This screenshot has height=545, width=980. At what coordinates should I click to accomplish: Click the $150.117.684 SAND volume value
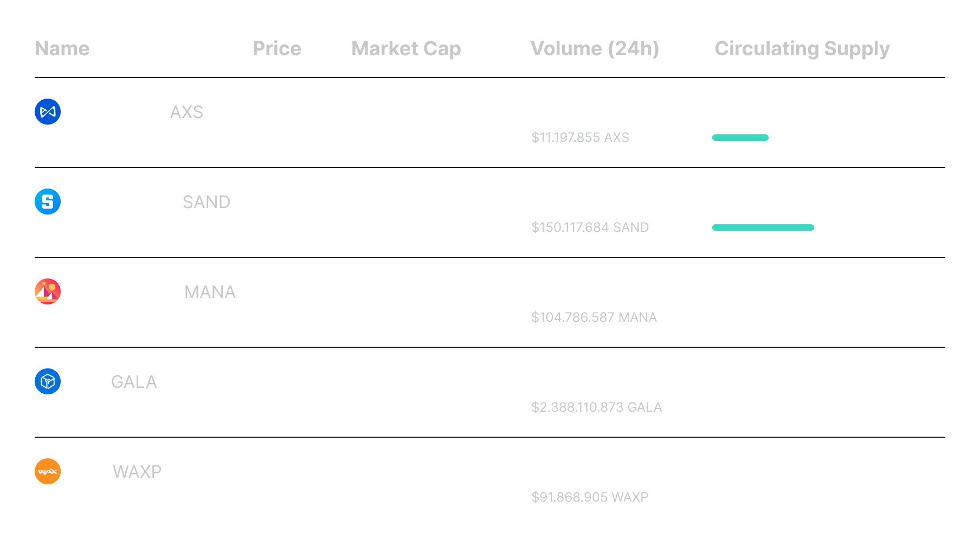(x=590, y=228)
